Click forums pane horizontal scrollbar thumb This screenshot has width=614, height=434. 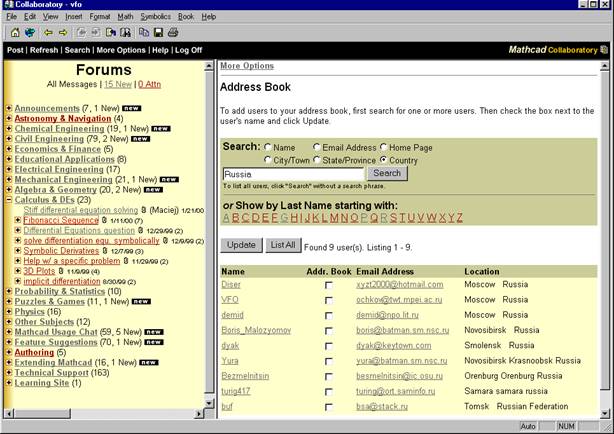[42, 413]
